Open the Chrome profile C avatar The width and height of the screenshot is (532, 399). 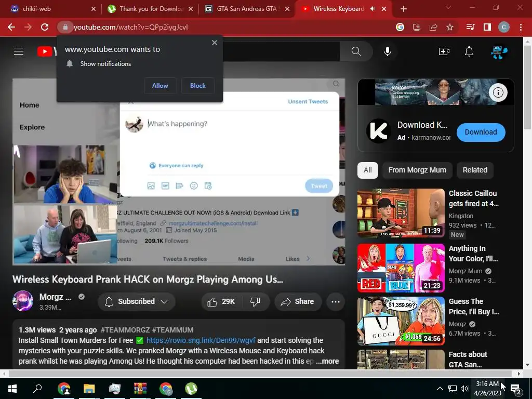504,27
